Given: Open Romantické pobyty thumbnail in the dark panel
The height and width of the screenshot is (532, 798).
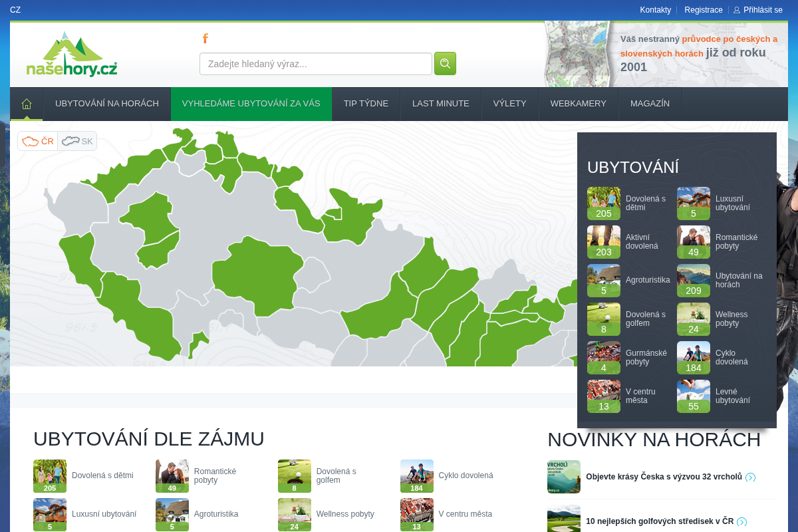Looking at the screenshot, I should pos(694,242).
